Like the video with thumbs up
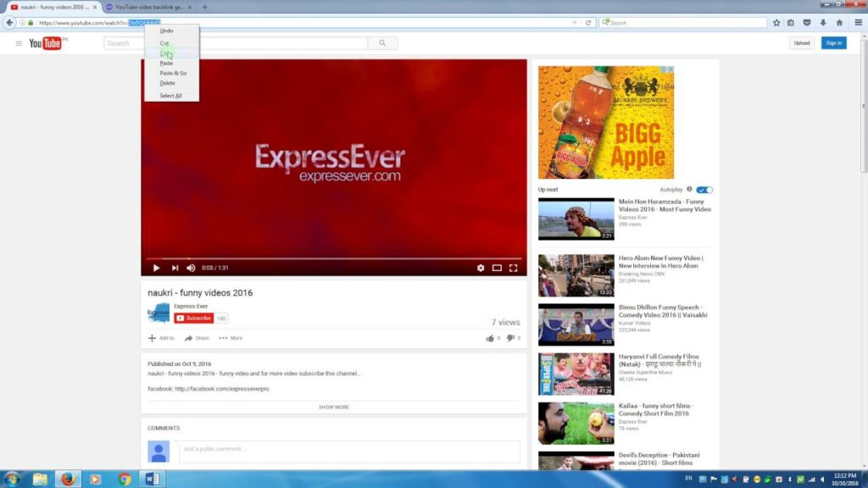Screen dimensions: 868x488 coord(490,338)
